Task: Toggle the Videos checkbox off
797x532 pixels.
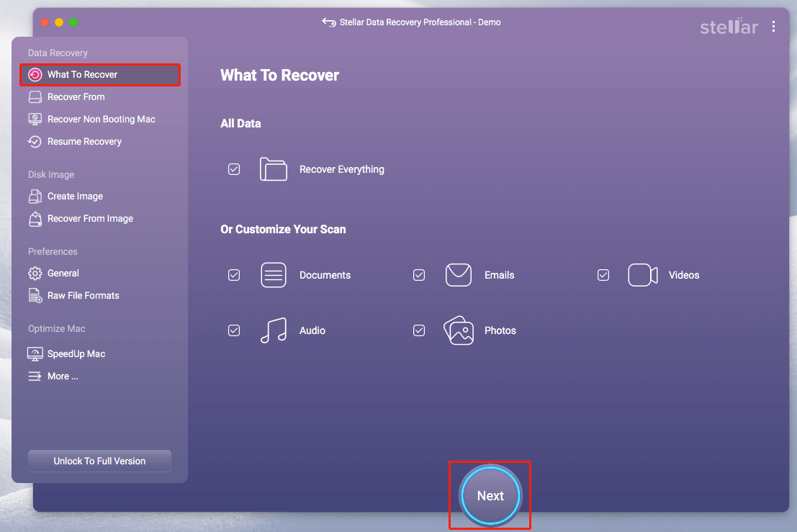Action: [x=603, y=275]
